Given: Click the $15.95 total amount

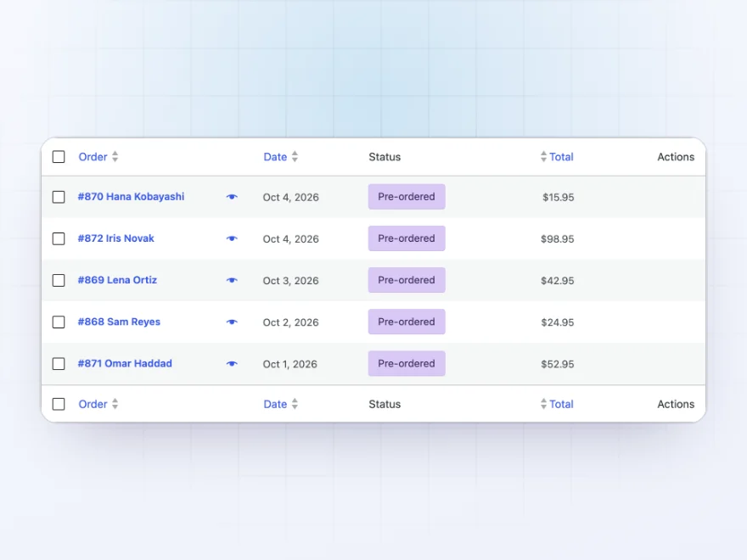Looking at the screenshot, I should 558,197.
